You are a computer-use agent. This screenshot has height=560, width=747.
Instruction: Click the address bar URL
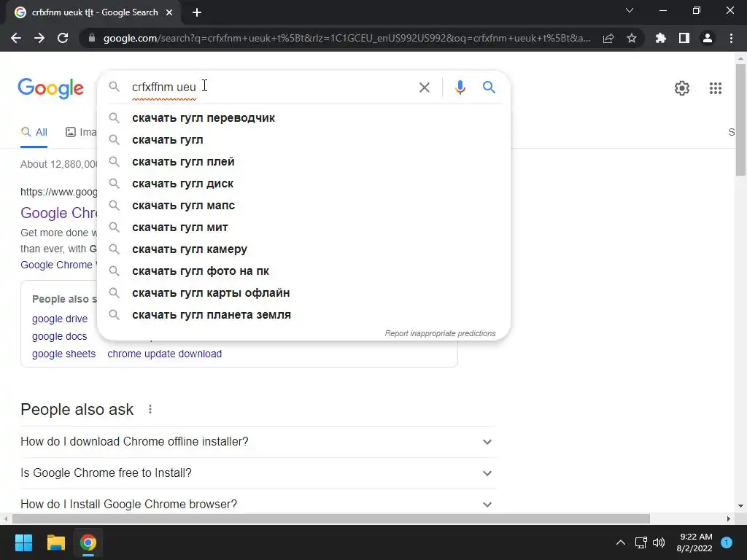(347, 38)
